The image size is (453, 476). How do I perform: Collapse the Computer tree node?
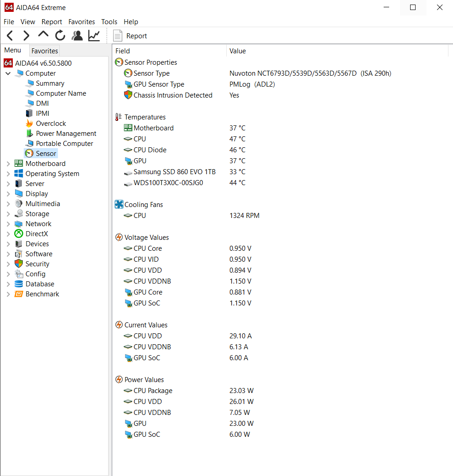(x=8, y=73)
